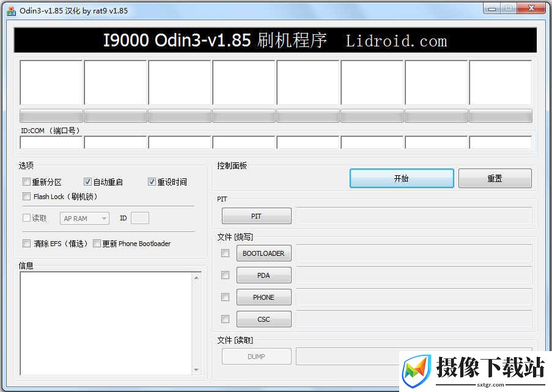This screenshot has width=552, height=392.
Task: Check the box beside CSC file
Action: [x=226, y=319]
